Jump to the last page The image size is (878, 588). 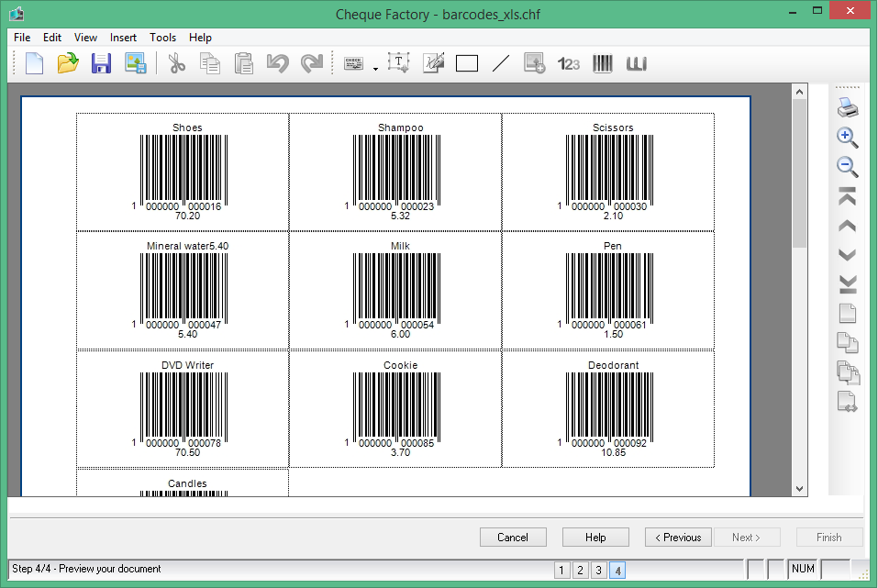click(847, 284)
